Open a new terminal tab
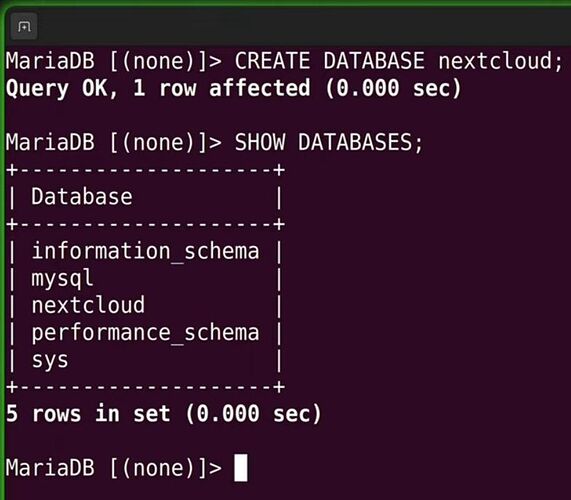The width and height of the screenshot is (571, 500). (x=24, y=26)
